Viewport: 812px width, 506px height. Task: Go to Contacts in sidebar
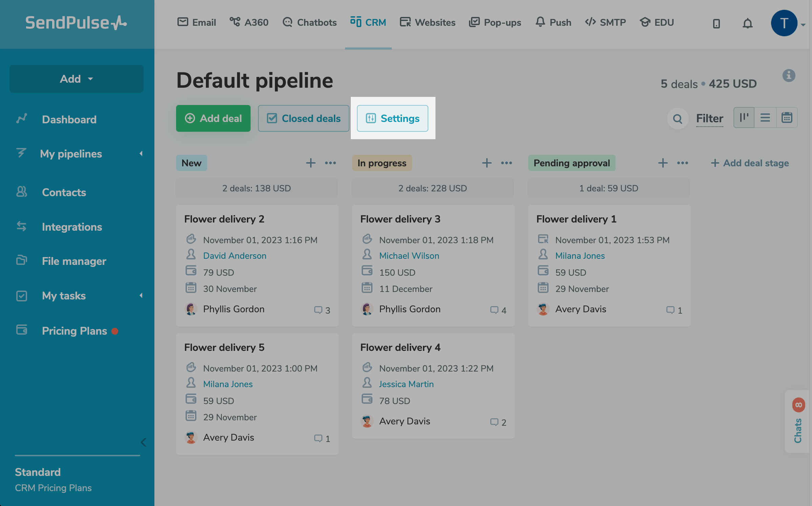click(64, 192)
